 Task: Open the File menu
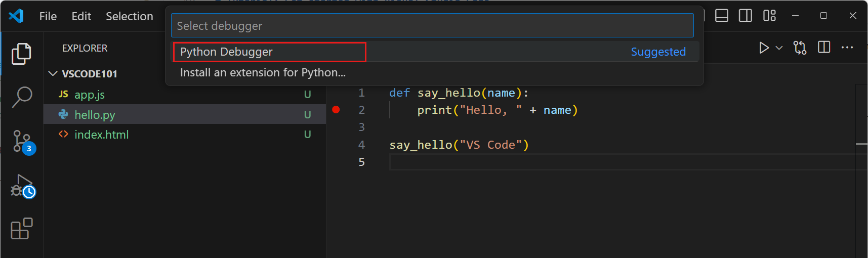(48, 16)
